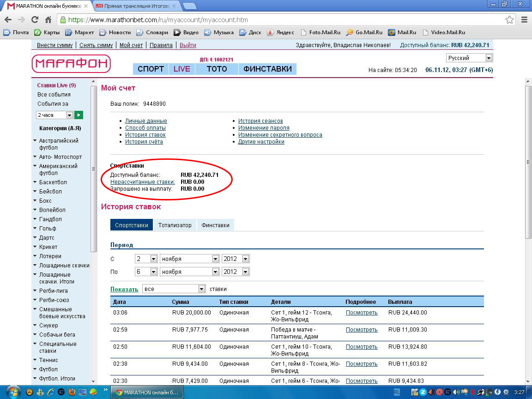Screen dimensions: 532x399
Task: Click Ставки Live (9) sidebar link
Action: point(56,85)
